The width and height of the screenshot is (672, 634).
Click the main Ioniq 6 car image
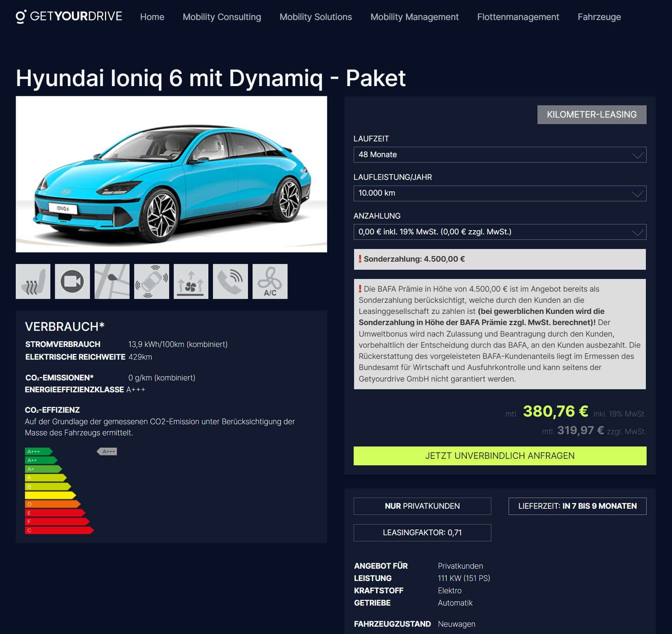(171, 174)
